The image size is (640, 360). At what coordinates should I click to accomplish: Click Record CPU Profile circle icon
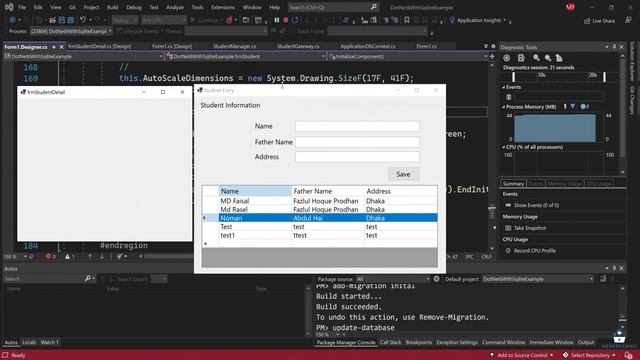tap(508, 251)
